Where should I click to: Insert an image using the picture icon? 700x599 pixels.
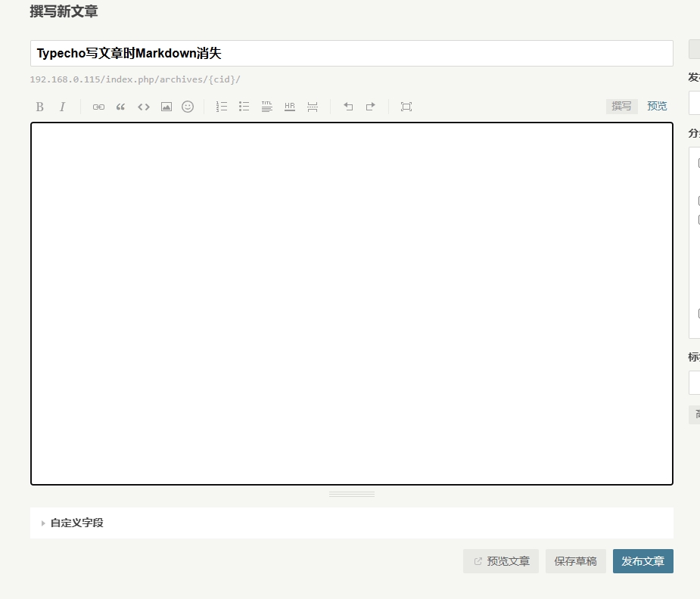coord(166,107)
